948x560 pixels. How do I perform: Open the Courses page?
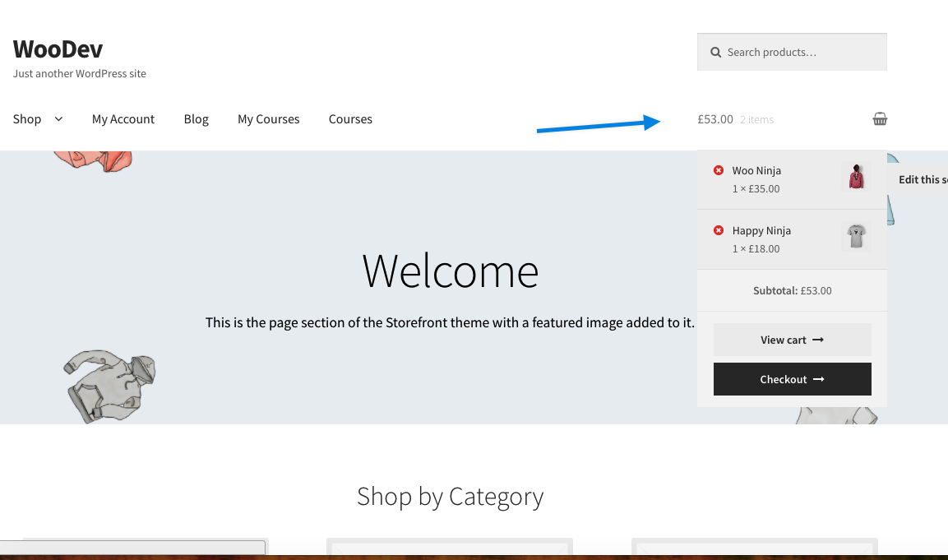pyautogui.click(x=350, y=119)
